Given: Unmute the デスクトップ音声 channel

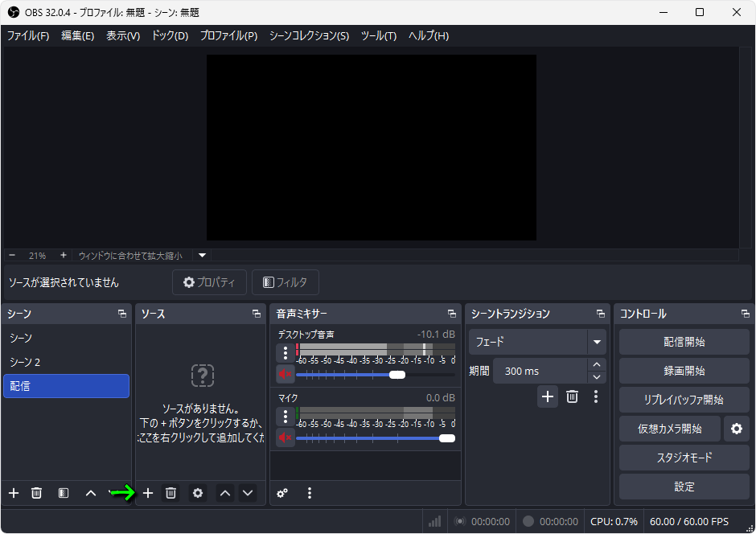Looking at the screenshot, I should (286, 374).
